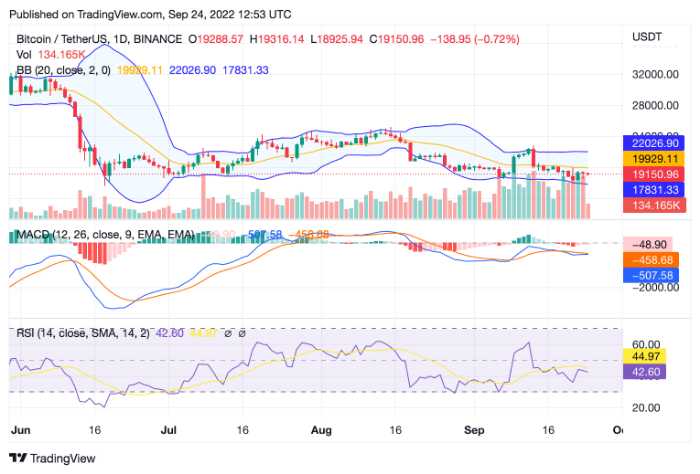Click the Jun label on time axis
This screenshot has height=474, width=700.
click(21, 430)
